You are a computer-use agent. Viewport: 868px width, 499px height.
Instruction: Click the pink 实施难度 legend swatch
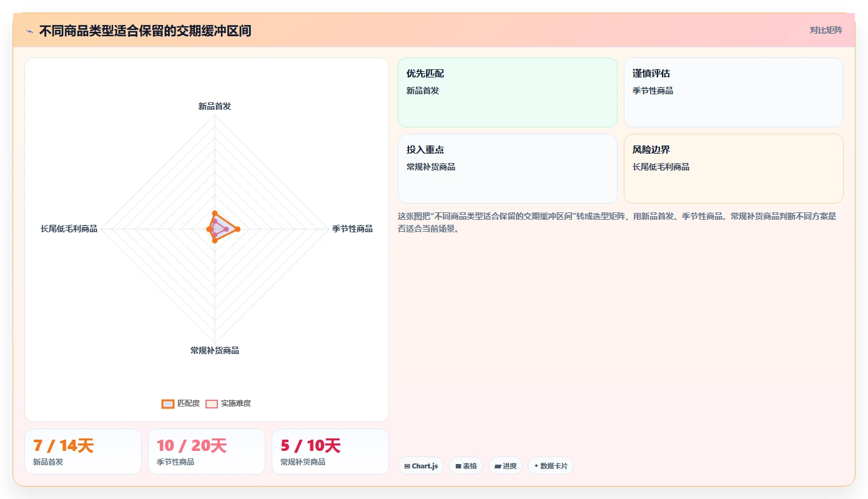tap(212, 403)
